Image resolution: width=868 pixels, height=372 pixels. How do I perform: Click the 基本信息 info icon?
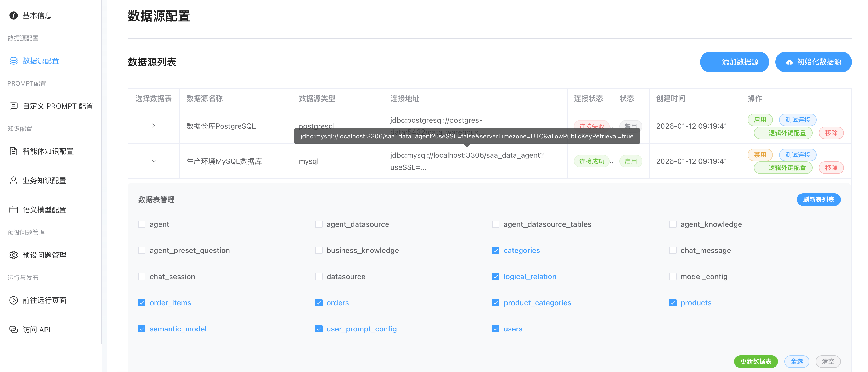click(x=14, y=15)
